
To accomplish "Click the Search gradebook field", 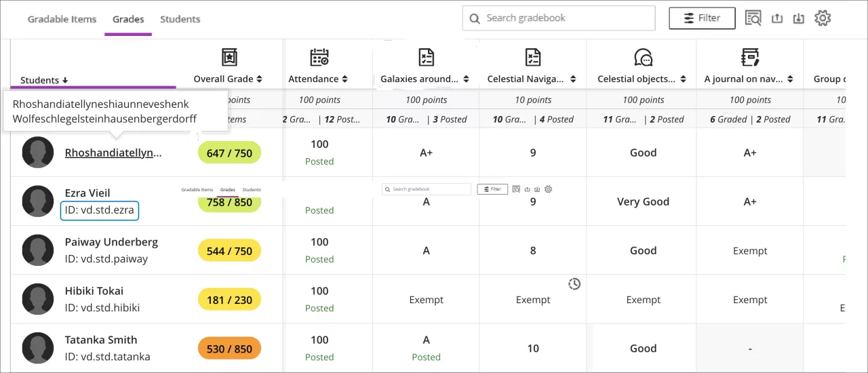I will 559,18.
